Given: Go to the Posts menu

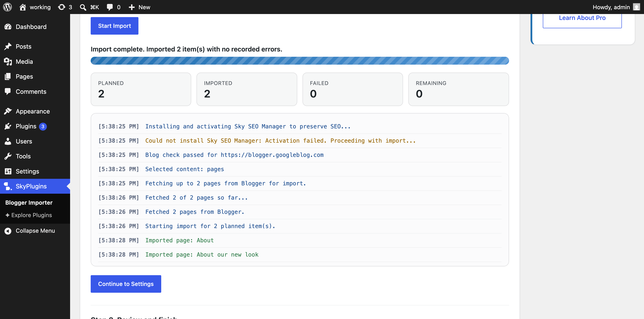Looking at the screenshot, I should coord(35,46).
